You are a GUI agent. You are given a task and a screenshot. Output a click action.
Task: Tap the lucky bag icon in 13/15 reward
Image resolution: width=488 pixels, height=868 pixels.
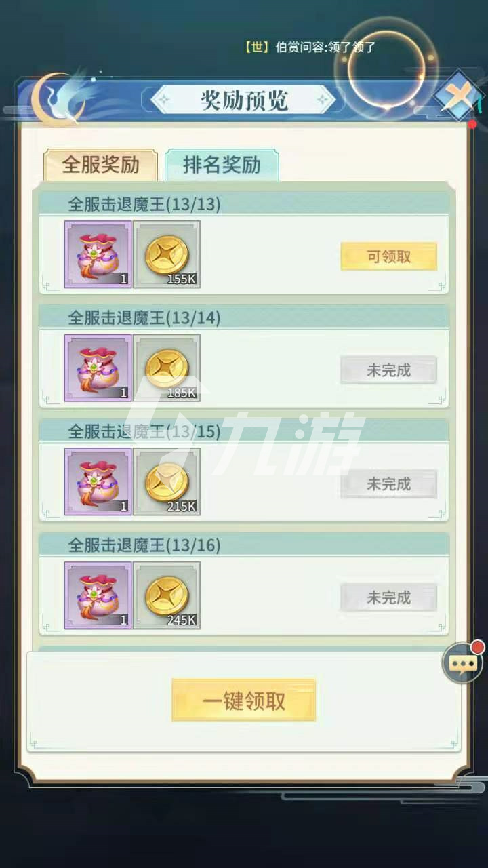(98, 481)
